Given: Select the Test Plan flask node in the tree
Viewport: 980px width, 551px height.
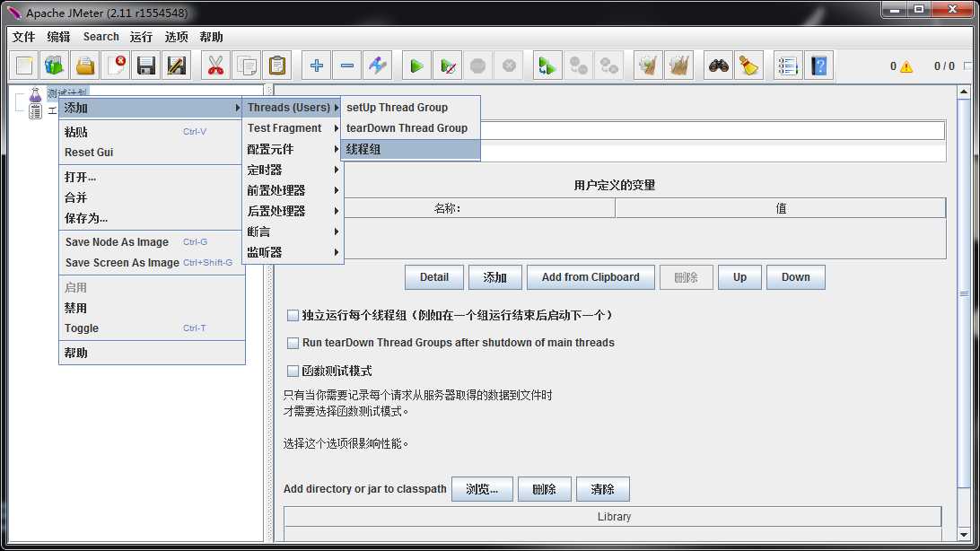Looking at the screenshot, I should pos(36,94).
